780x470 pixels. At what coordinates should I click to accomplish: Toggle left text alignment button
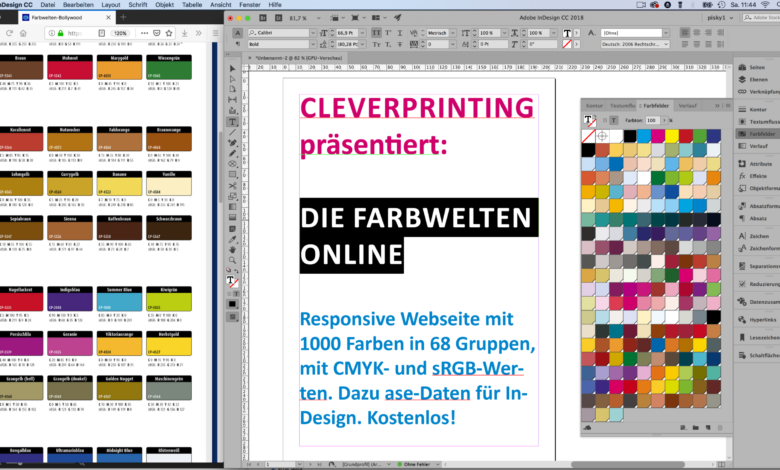(685, 33)
